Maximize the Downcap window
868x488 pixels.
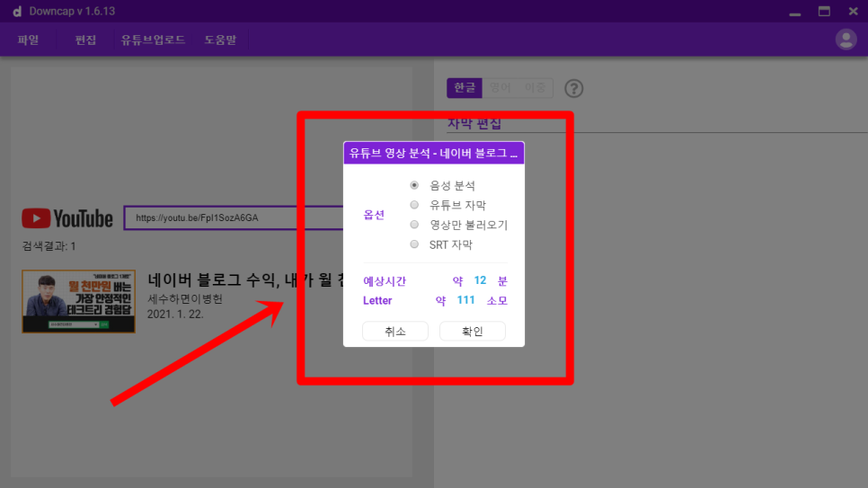pos(824,11)
